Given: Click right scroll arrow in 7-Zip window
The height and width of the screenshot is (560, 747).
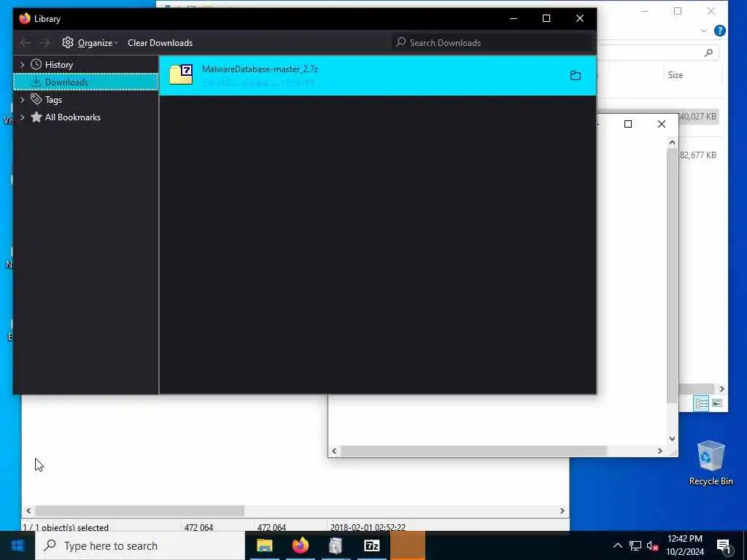Looking at the screenshot, I should point(562,510).
